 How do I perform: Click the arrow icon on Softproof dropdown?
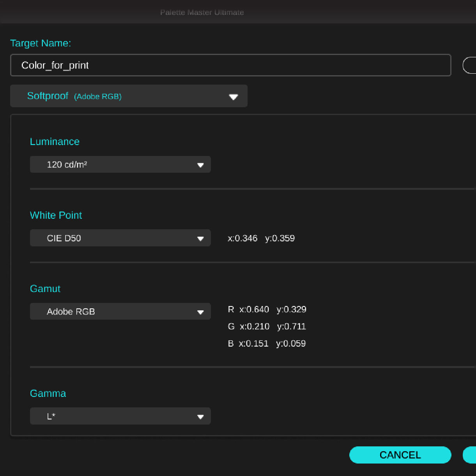coord(233,97)
